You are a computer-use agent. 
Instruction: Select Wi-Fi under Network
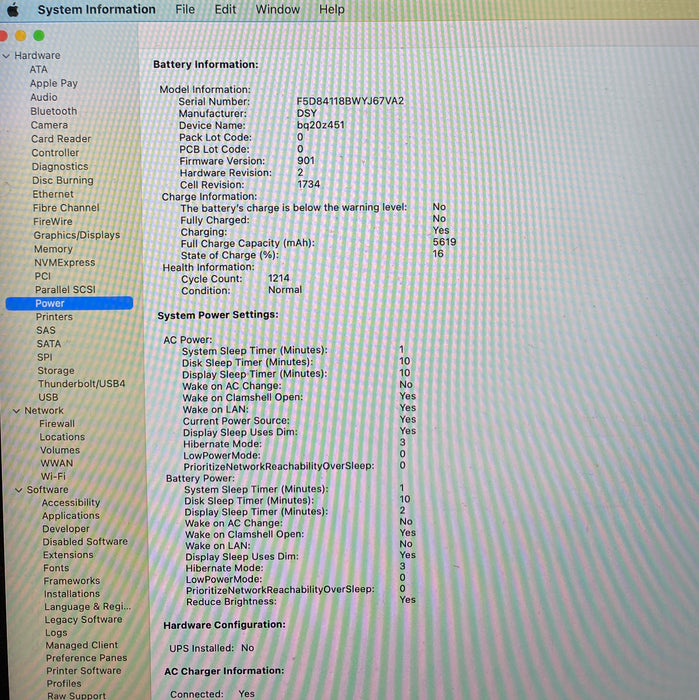pyautogui.click(x=53, y=477)
